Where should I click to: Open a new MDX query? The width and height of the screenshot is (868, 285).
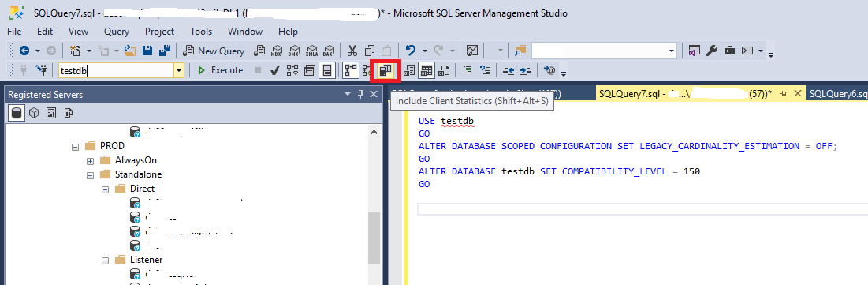pyautogui.click(x=276, y=51)
